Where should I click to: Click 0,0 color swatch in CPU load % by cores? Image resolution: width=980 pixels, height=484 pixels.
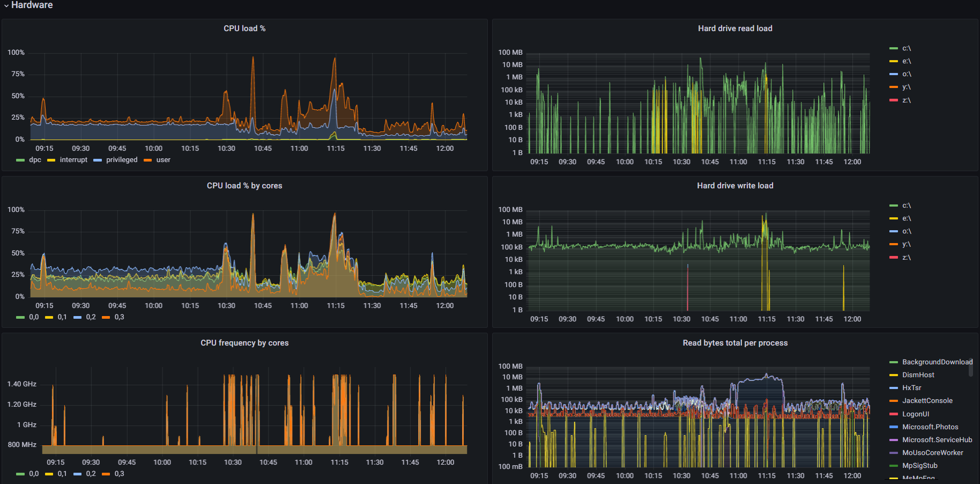point(20,318)
